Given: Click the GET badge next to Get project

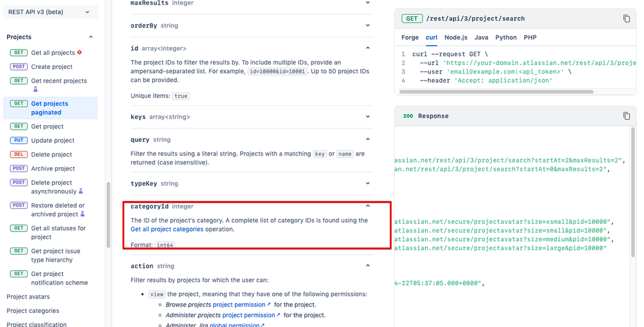Looking at the screenshot, I should pyautogui.click(x=19, y=126).
